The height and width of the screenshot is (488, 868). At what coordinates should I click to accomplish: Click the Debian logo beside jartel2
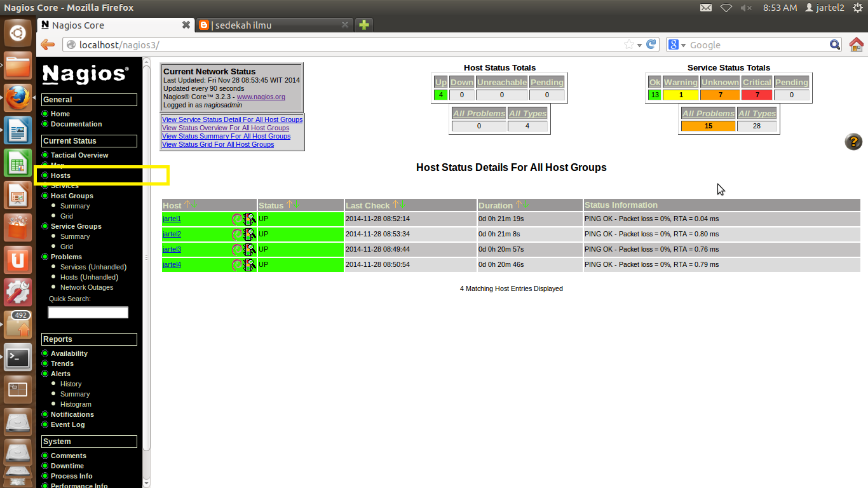click(x=237, y=234)
